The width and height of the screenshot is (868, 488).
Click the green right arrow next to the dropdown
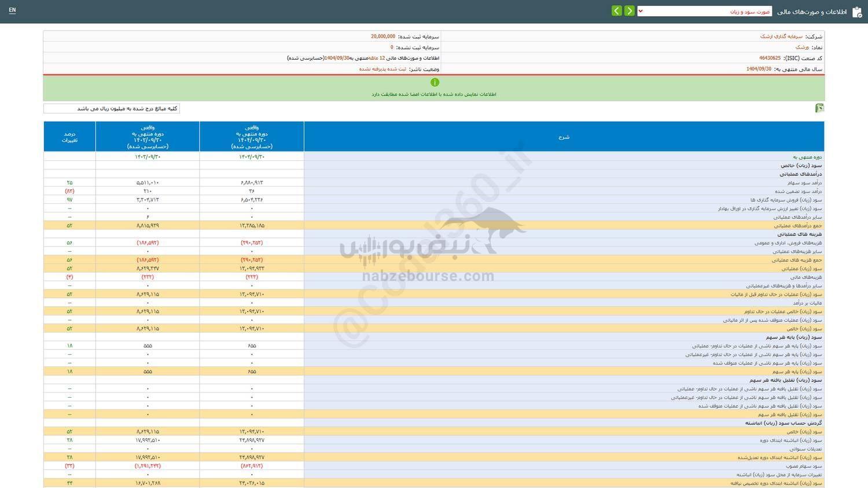point(629,10)
